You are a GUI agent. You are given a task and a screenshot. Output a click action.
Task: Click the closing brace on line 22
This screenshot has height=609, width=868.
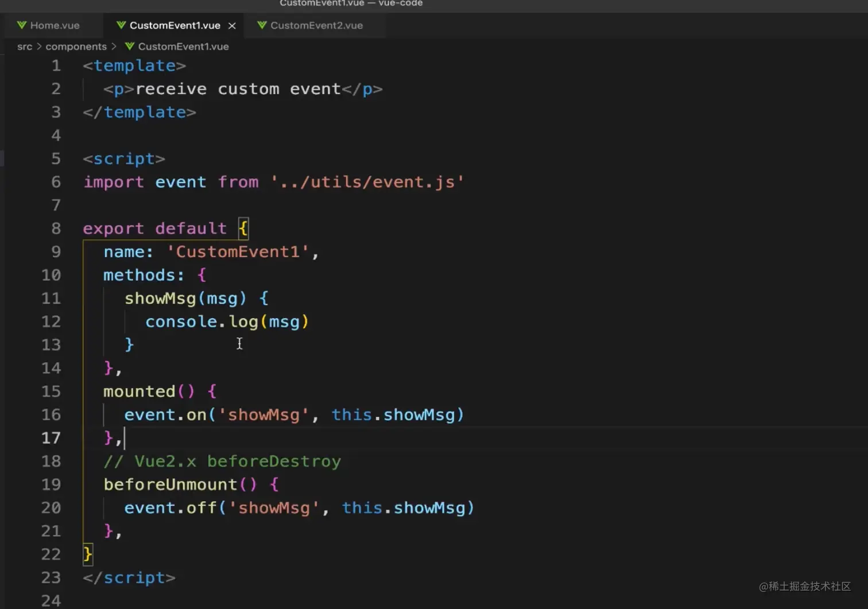88,554
